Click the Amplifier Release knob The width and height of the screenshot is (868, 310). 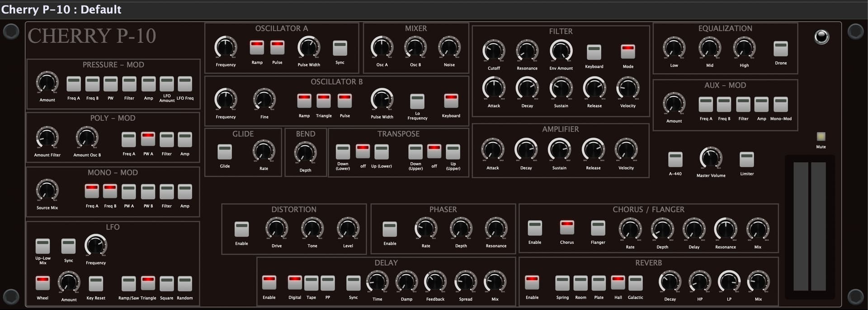click(593, 150)
